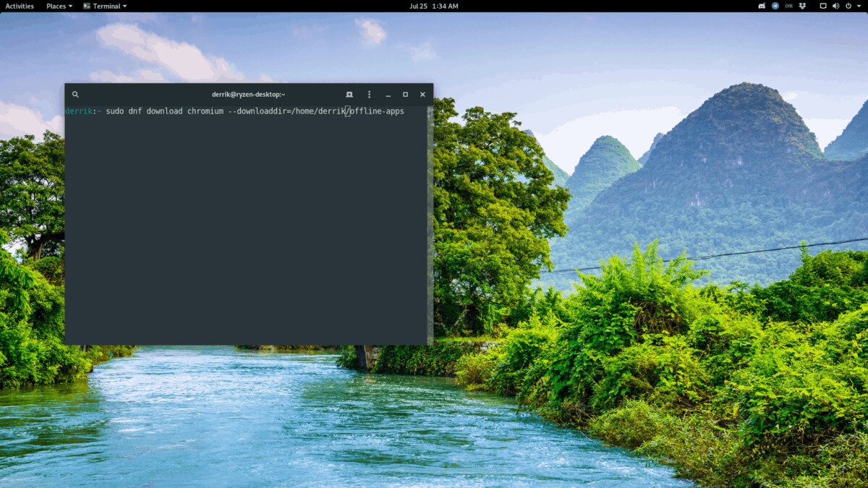The width and height of the screenshot is (868, 488).
Task: Expand the system menu arrow
Action: [x=859, y=6]
